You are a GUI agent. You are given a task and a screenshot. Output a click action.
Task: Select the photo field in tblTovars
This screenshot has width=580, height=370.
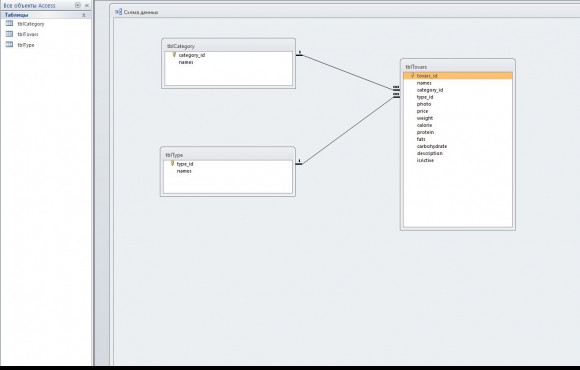pyautogui.click(x=424, y=104)
